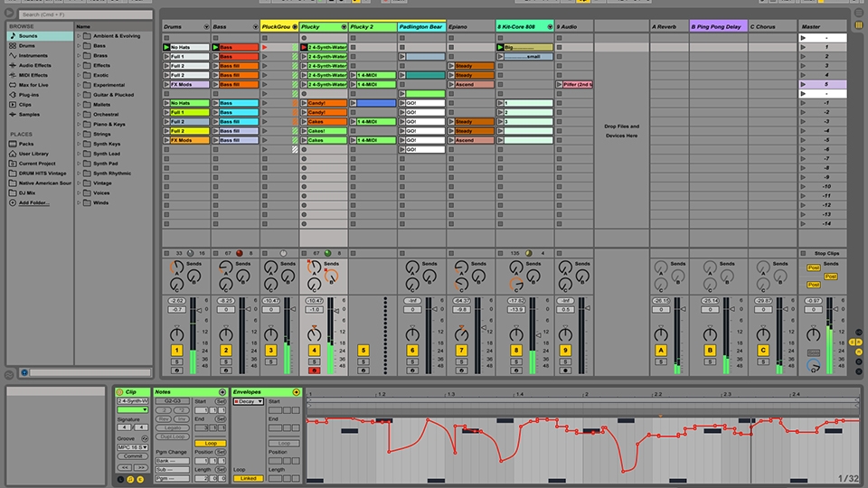The height and width of the screenshot is (488, 868).
Task: Solo track 7 with its S button
Action: pyautogui.click(x=461, y=361)
